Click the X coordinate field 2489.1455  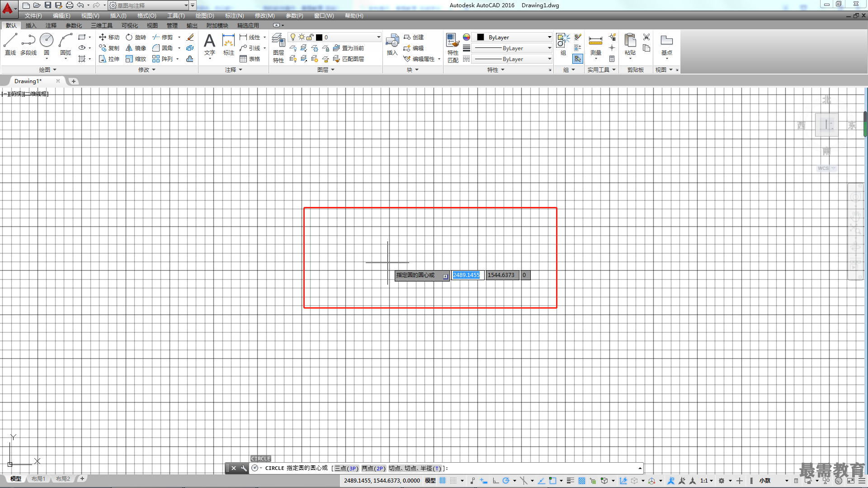pos(467,275)
